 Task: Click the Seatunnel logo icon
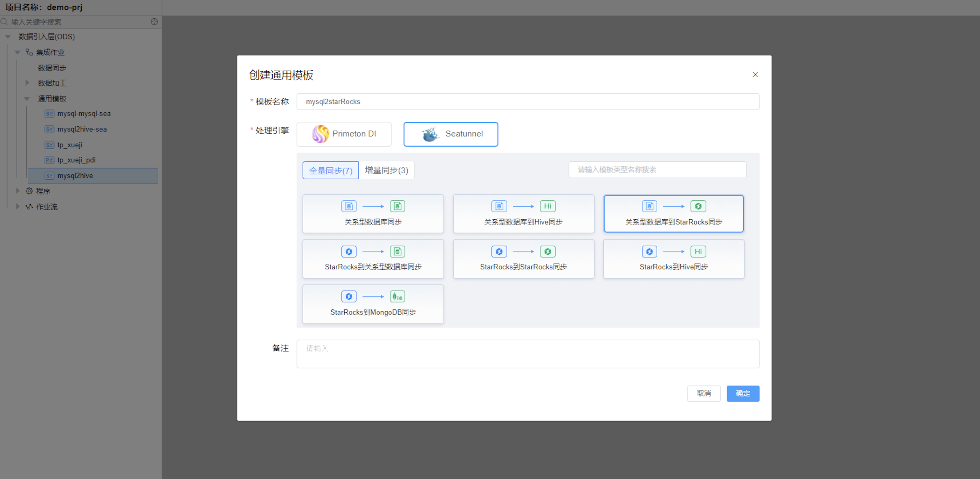pyautogui.click(x=430, y=134)
